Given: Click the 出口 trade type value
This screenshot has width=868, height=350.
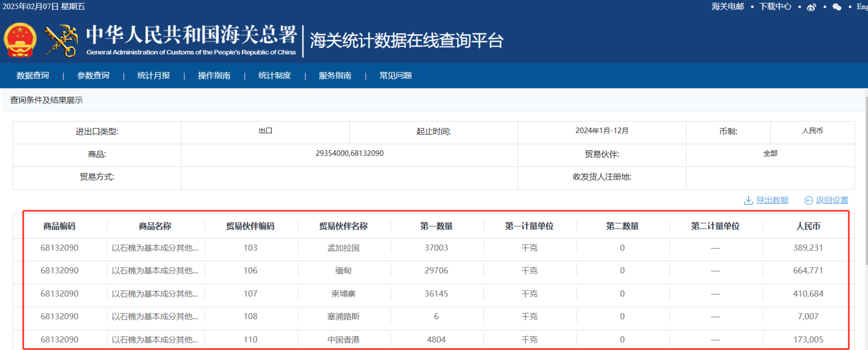Looking at the screenshot, I should pyautogui.click(x=265, y=131).
